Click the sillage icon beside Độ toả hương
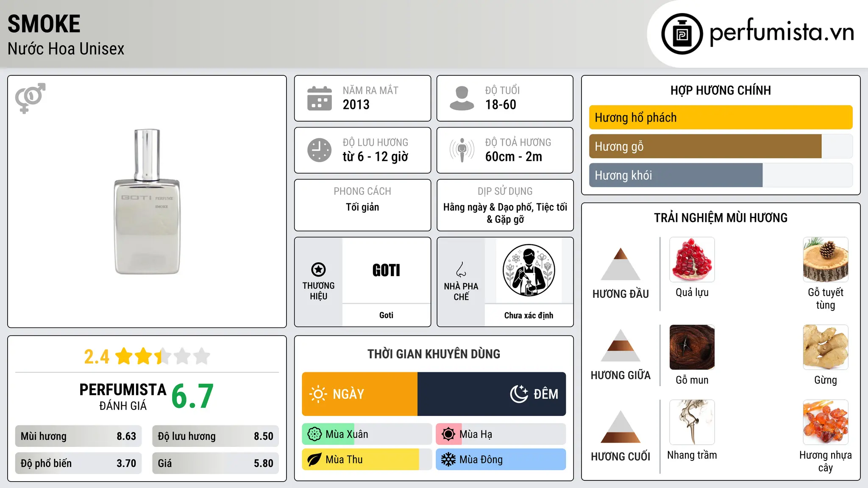The image size is (868, 488). coord(462,150)
